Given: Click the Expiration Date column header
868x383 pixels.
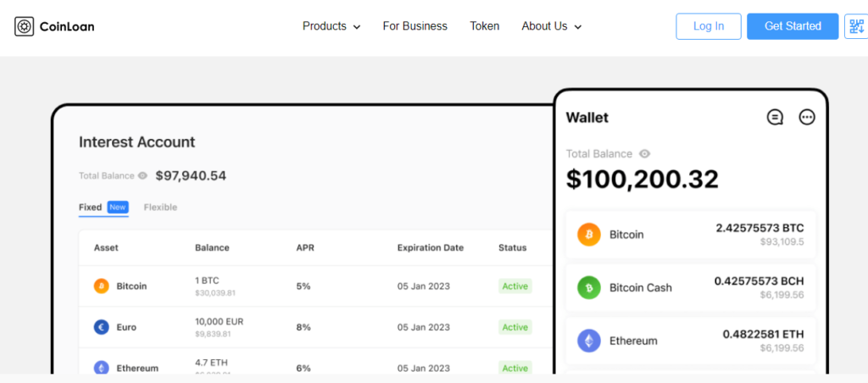Looking at the screenshot, I should tap(430, 248).
